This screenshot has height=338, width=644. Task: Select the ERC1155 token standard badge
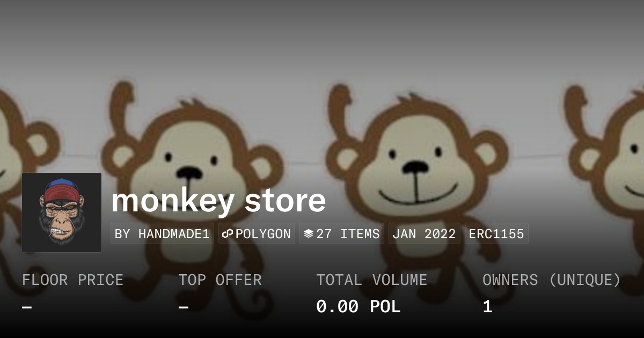[496, 234]
